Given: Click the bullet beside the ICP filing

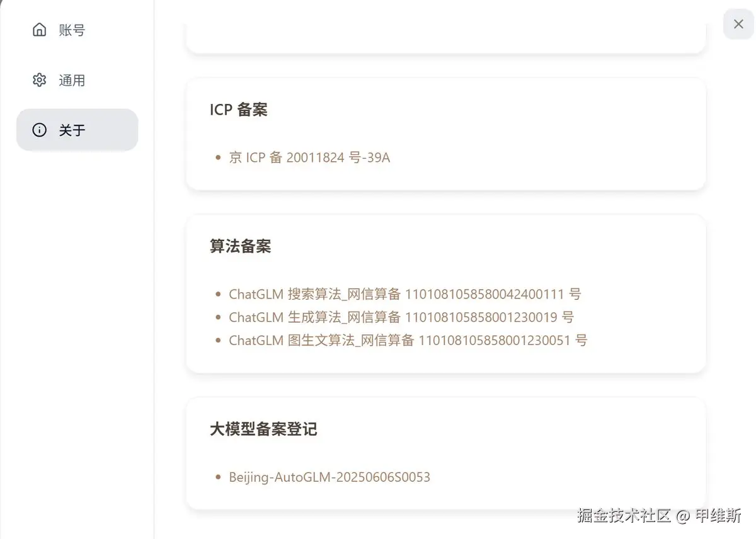Looking at the screenshot, I should coord(217,157).
